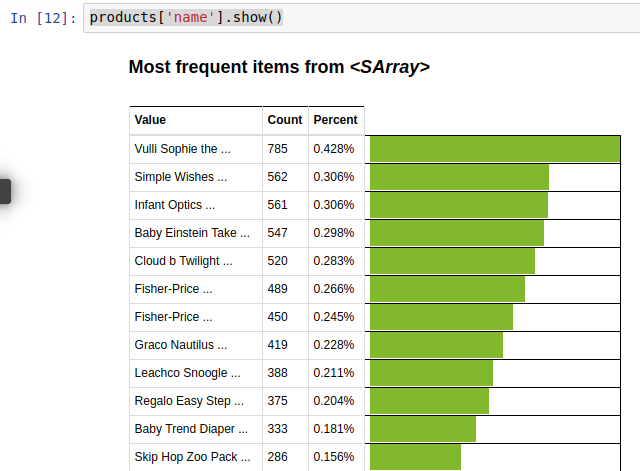
Task: Click the Value column header
Action: 150,120
